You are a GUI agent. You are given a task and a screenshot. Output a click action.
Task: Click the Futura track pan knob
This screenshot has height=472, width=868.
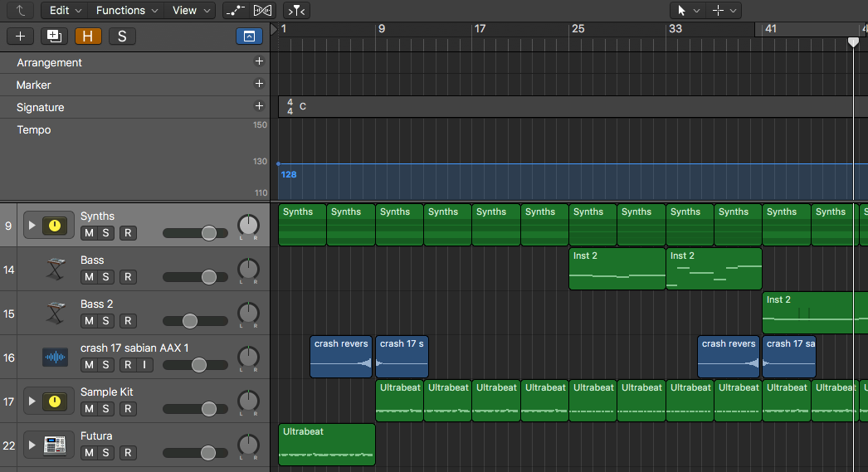point(248,445)
